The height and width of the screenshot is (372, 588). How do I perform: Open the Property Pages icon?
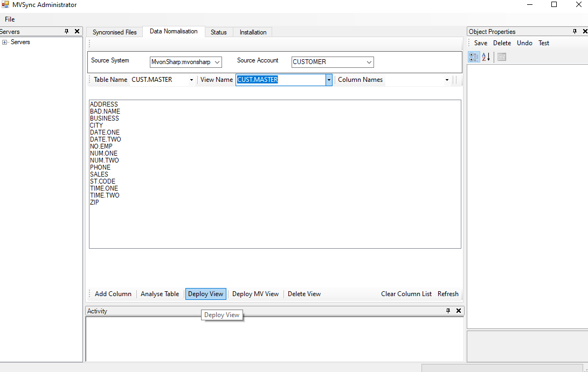tap(502, 57)
